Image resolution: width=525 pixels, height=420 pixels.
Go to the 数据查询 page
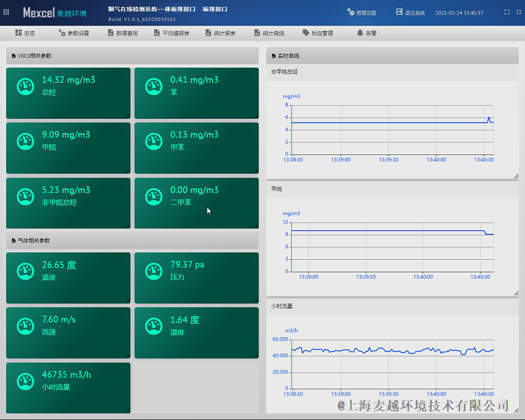point(123,33)
